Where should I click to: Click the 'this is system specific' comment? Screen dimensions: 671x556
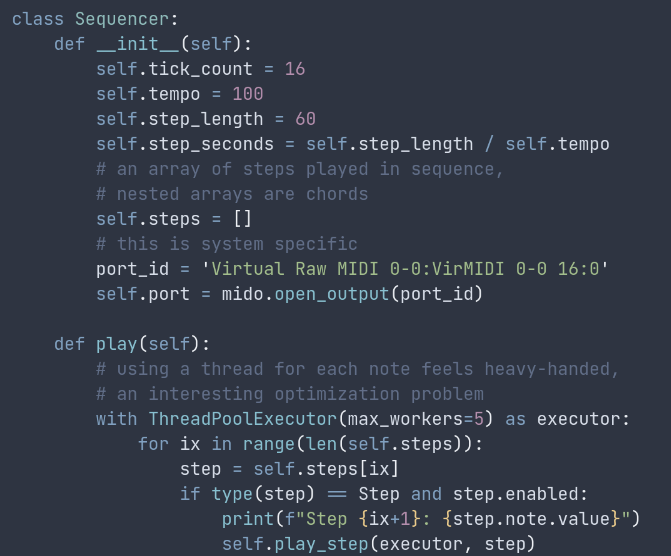226,244
